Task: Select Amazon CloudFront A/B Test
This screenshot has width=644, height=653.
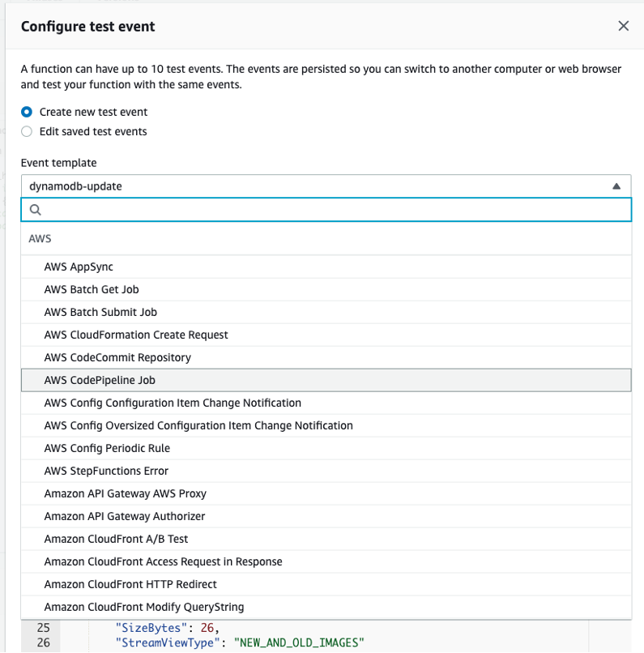Action: pyautogui.click(x=116, y=539)
